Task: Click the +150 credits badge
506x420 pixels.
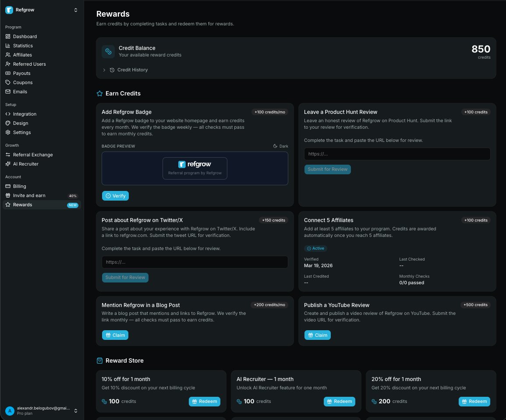Action: click(273, 220)
